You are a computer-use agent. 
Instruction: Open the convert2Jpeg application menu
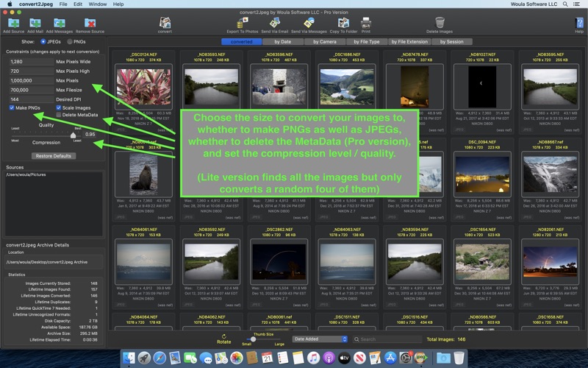[x=36, y=4]
